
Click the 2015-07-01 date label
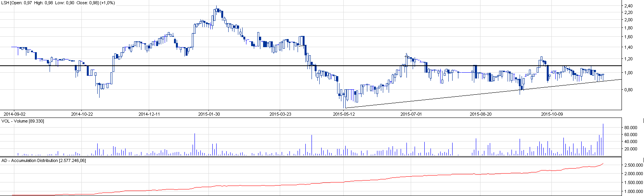point(411,114)
